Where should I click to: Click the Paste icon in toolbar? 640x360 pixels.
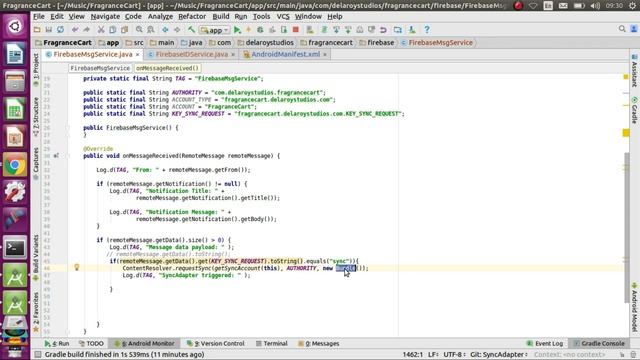(x=124, y=30)
